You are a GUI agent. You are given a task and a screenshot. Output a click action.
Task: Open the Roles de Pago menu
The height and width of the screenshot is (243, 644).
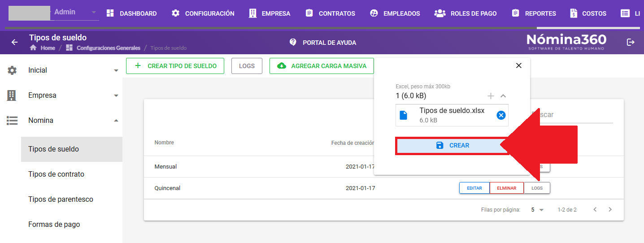466,13
